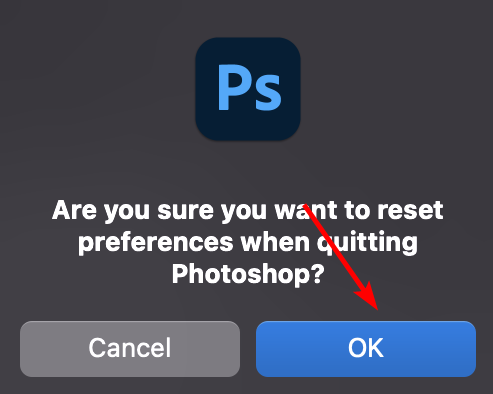Dismiss the dialog via Cancel
The height and width of the screenshot is (394, 493).
[x=130, y=349]
